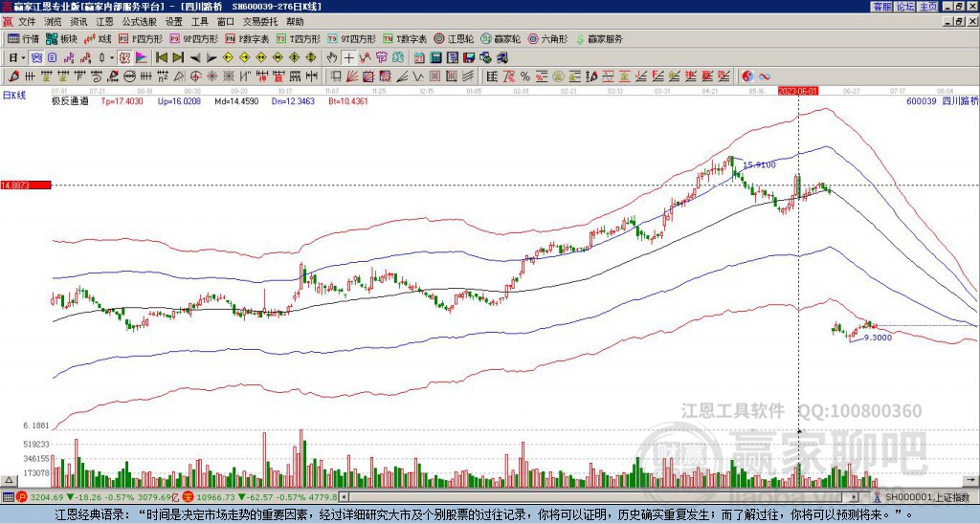The width and height of the screenshot is (980, 524).
Task: Open the 六角形 tool
Action: click(547, 38)
